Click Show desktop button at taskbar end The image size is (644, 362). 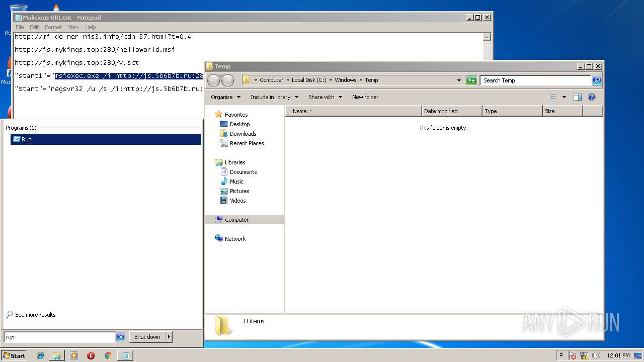[x=639, y=355]
